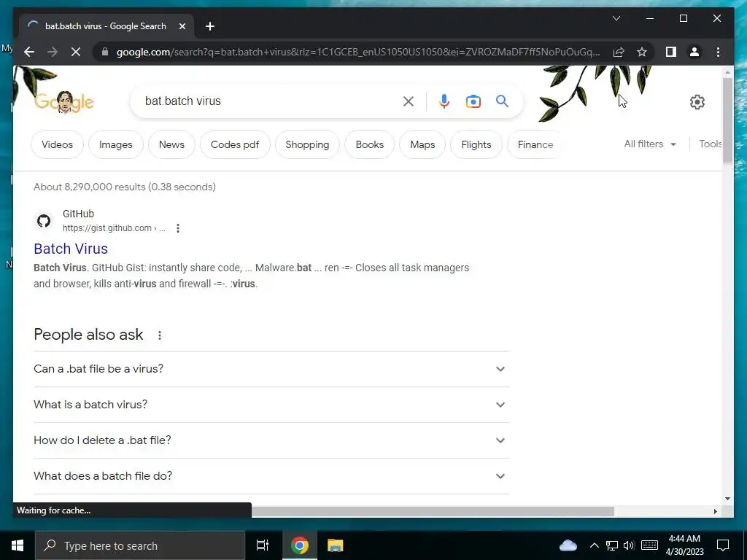Open Chrome side panel

click(x=671, y=52)
